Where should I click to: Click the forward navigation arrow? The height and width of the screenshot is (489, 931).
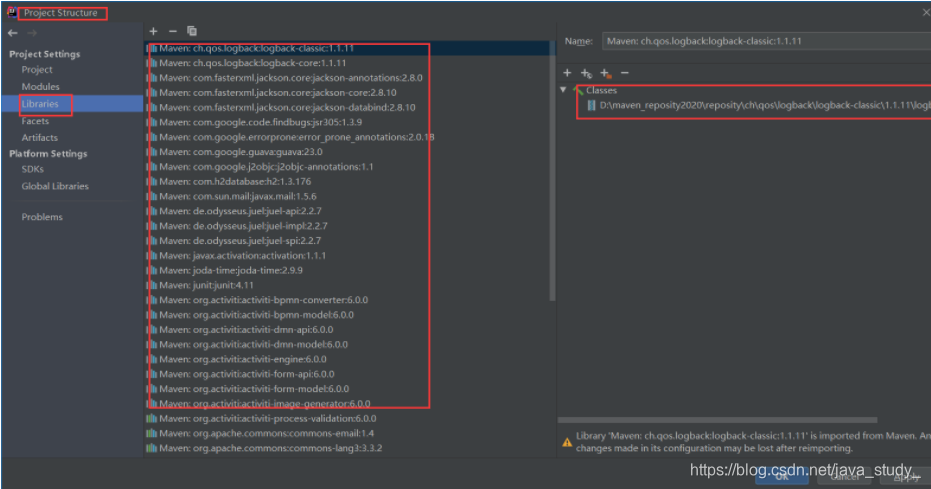(x=32, y=33)
